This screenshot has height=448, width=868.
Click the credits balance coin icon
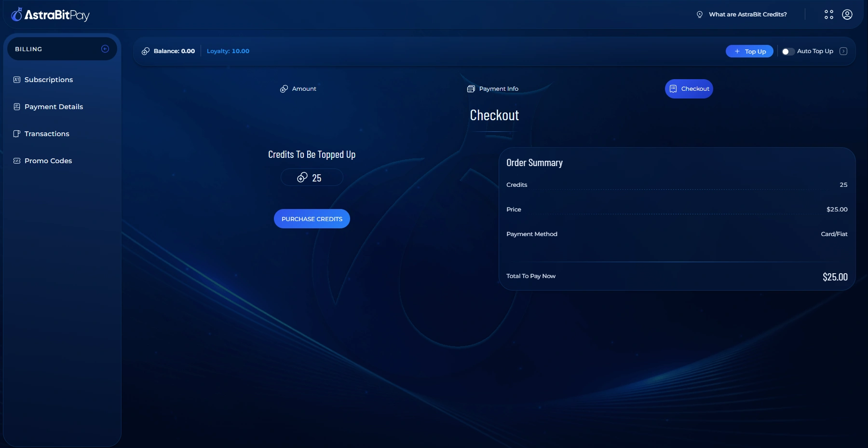coord(146,51)
